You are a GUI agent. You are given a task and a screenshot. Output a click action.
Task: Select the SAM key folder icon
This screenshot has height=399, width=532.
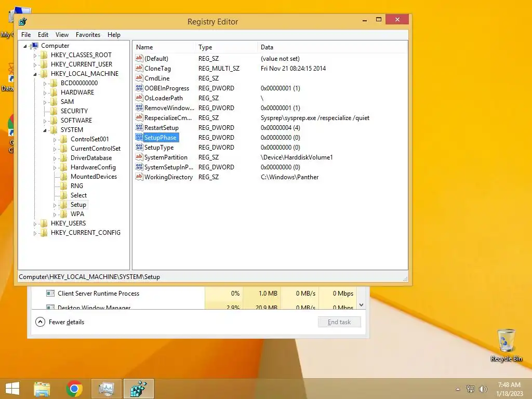click(x=54, y=102)
